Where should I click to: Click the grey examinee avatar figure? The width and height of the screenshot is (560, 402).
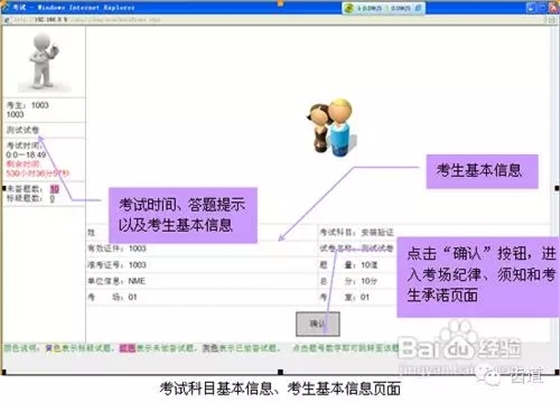(x=44, y=61)
